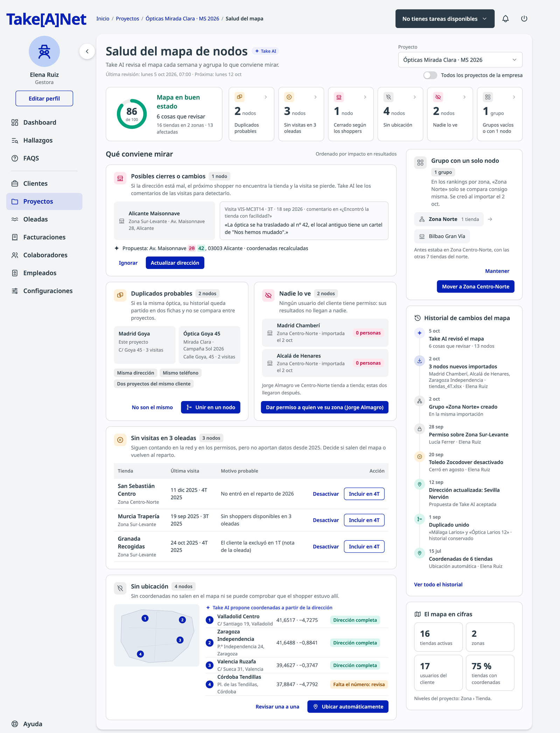560x733 pixels.
Task: Open the 4 nodos Sin ubicación chevron
Action: point(415,97)
